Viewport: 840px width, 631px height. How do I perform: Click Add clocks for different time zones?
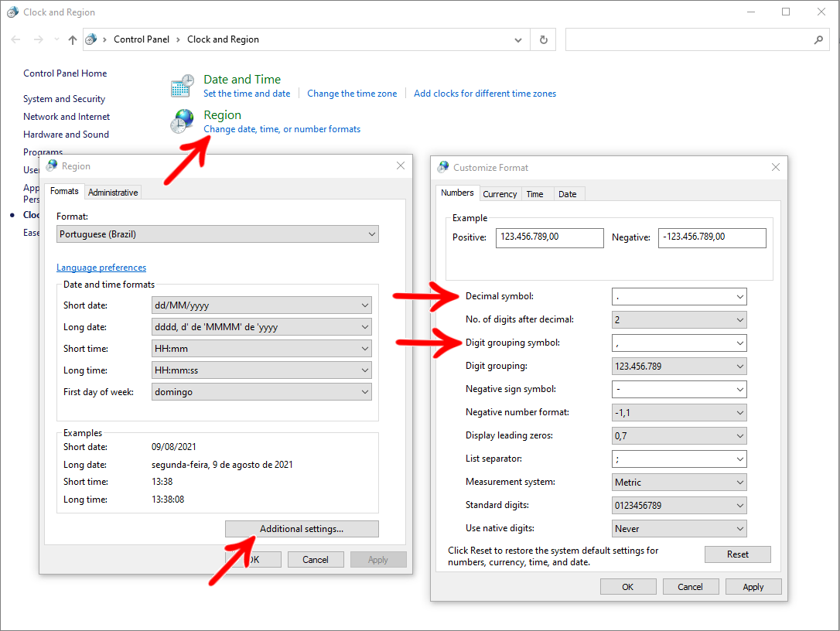coord(485,94)
